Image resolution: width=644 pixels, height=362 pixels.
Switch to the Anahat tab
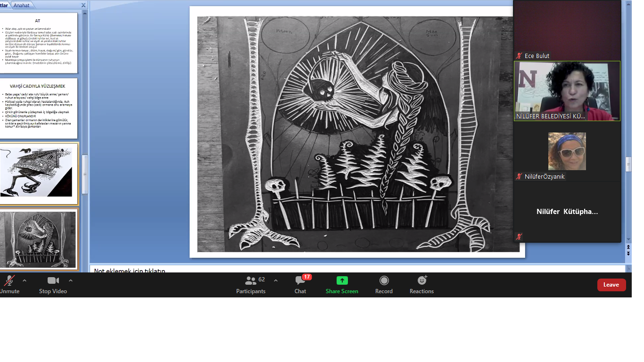coord(21,5)
